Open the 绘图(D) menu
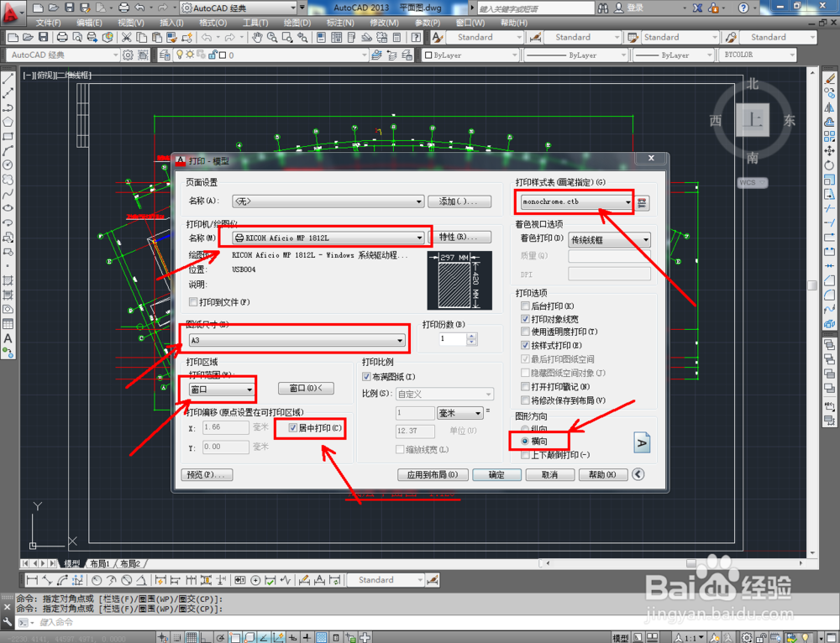The height and width of the screenshot is (643, 840). [297, 23]
